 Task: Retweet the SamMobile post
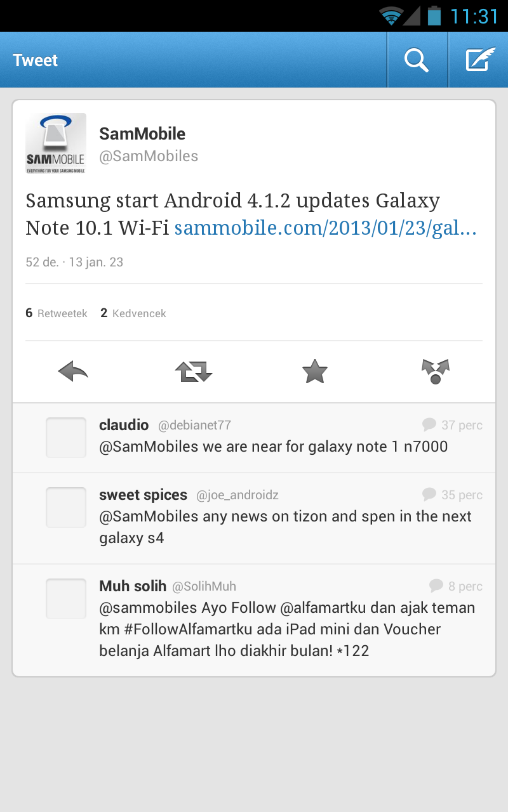click(x=194, y=371)
